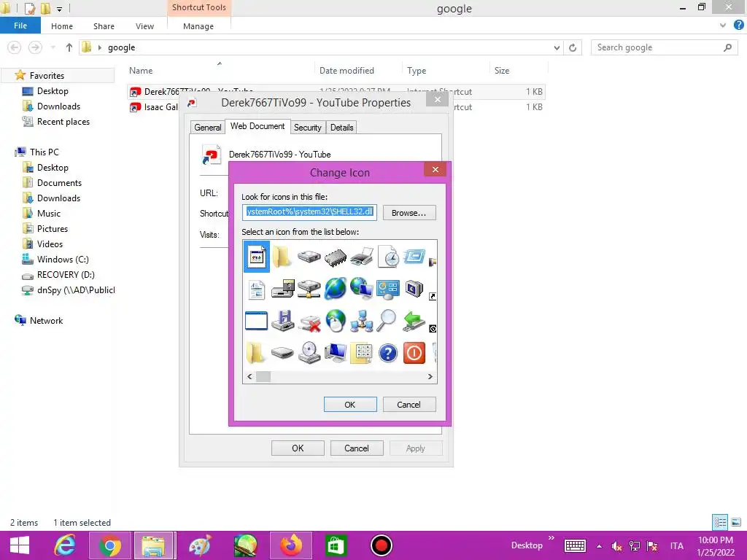Image resolution: width=747 pixels, height=560 pixels.
Task: Click Browse... in Change Icon dialog
Action: [409, 213]
